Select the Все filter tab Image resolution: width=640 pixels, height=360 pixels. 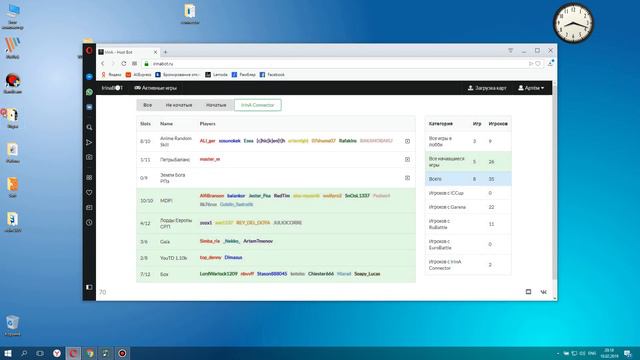147,105
